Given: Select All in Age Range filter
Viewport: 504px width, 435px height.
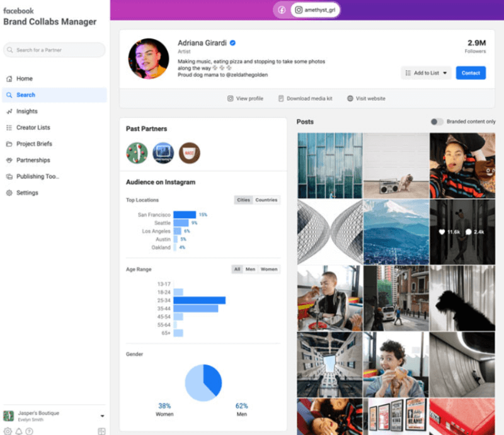Looking at the screenshot, I should point(237,269).
